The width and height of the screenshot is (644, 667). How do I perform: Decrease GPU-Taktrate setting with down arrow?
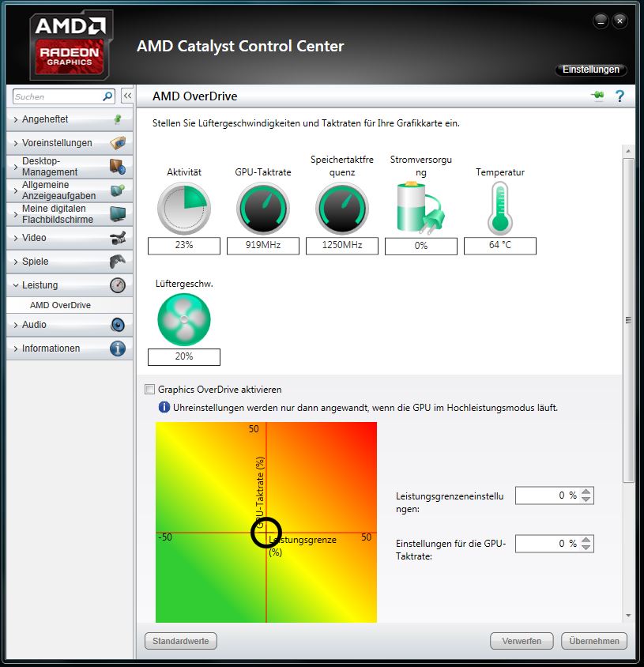(x=586, y=548)
